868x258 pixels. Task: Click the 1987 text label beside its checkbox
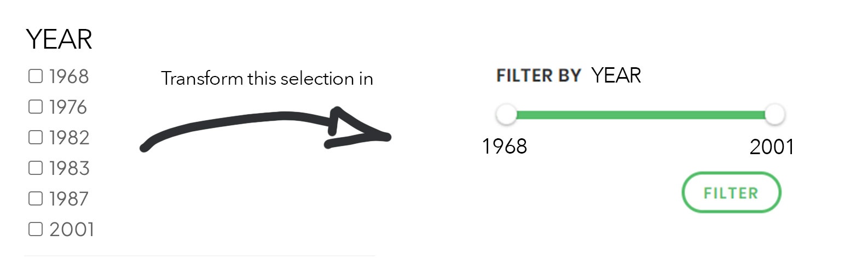(69, 199)
